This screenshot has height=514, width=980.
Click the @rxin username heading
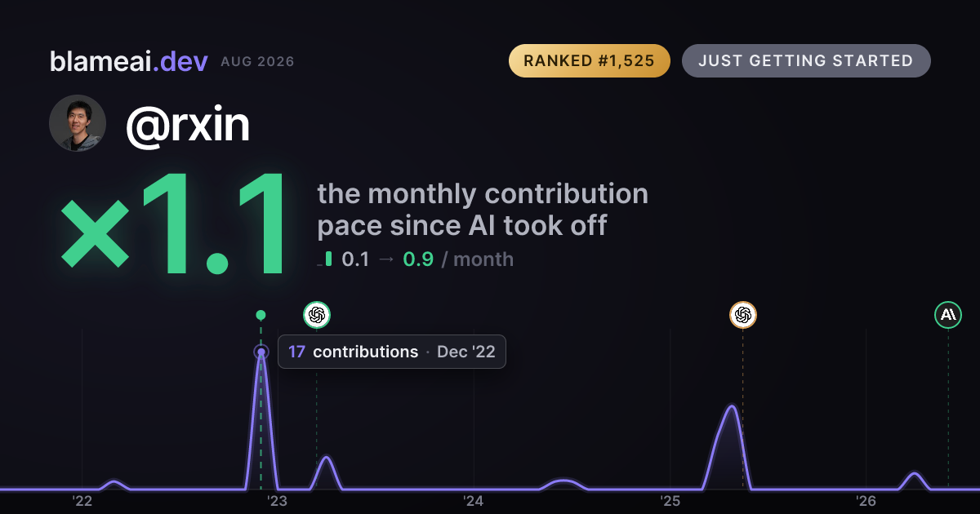[x=187, y=125]
